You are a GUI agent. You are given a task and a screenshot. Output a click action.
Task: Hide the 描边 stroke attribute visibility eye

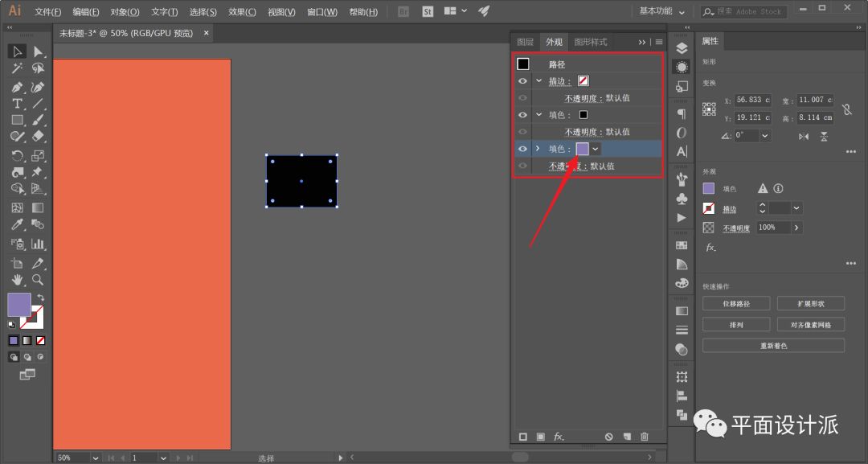point(522,81)
